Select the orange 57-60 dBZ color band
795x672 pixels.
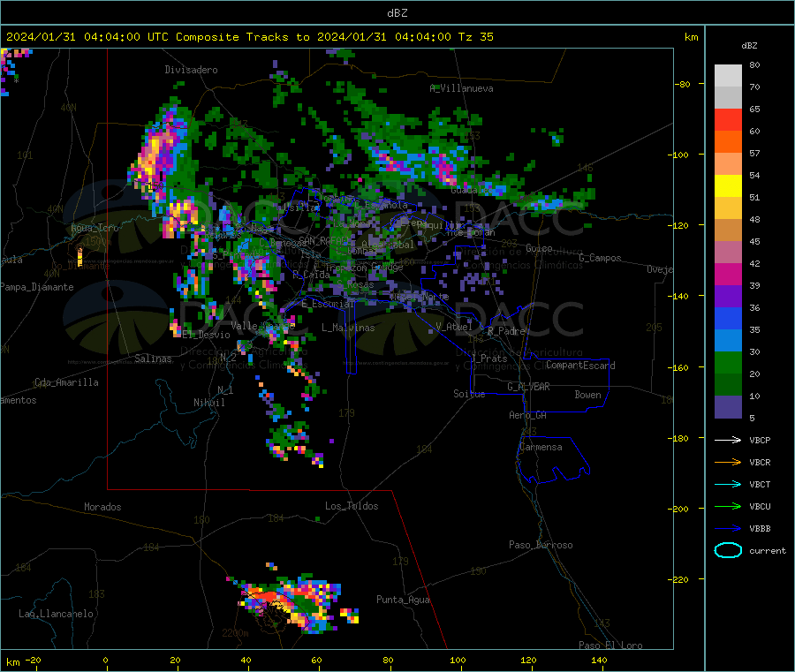point(728,142)
